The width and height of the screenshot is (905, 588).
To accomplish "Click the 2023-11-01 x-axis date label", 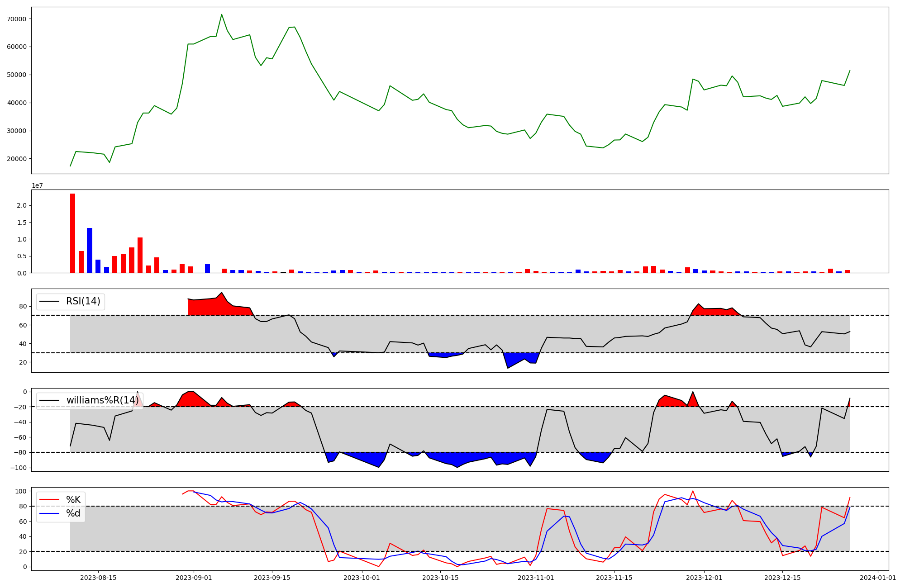I will click(536, 578).
